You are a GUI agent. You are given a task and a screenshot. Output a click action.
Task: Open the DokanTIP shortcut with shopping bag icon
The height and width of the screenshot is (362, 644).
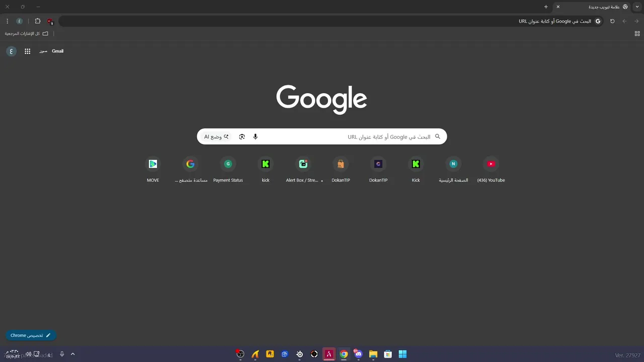coord(341,170)
